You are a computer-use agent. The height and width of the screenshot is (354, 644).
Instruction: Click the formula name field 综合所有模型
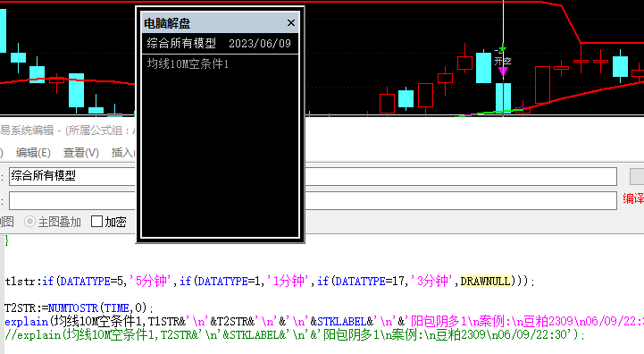coord(313,176)
